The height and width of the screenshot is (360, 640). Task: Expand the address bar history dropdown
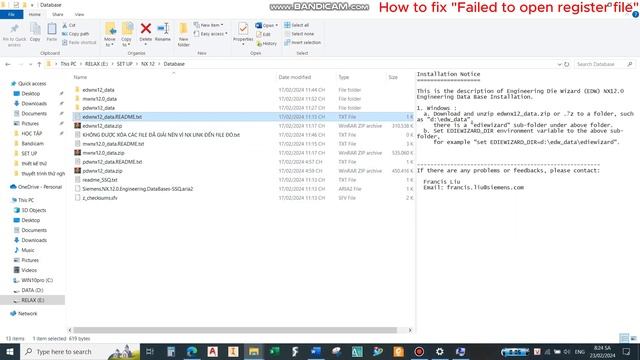tap(559, 64)
